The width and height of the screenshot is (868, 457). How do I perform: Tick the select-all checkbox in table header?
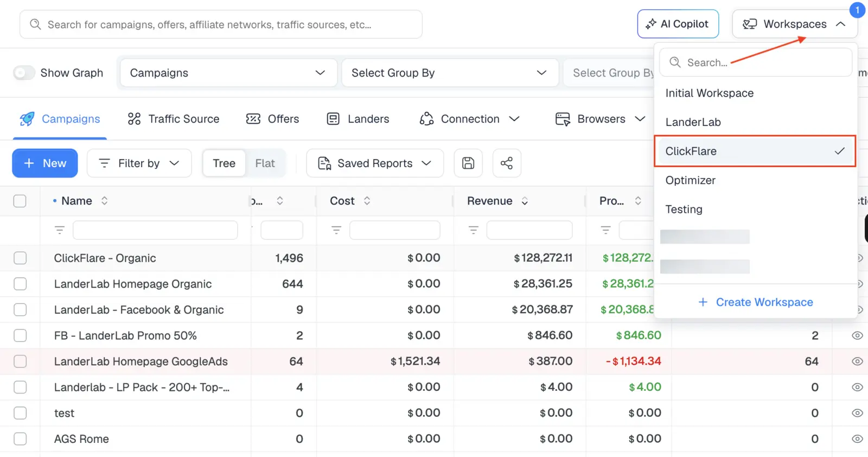(20, 201)
